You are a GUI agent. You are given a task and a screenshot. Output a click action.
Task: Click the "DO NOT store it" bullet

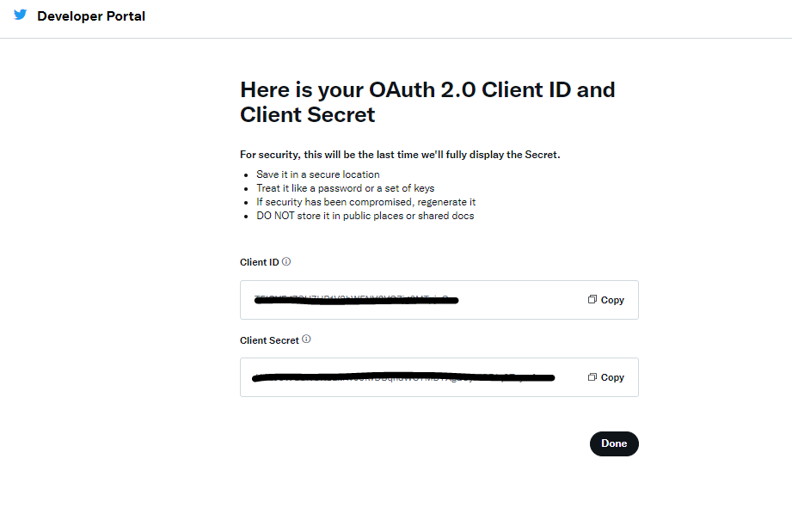(365, 216)
